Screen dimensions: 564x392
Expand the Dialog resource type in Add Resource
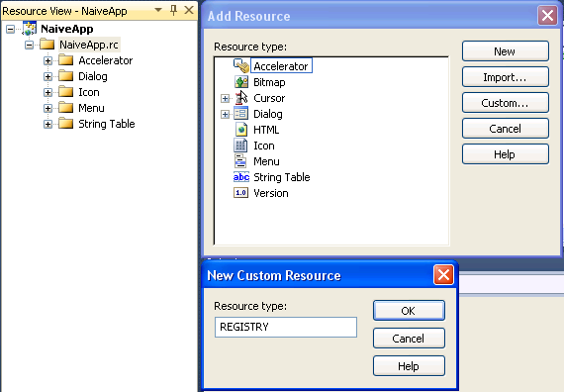[x=226, y=115]
